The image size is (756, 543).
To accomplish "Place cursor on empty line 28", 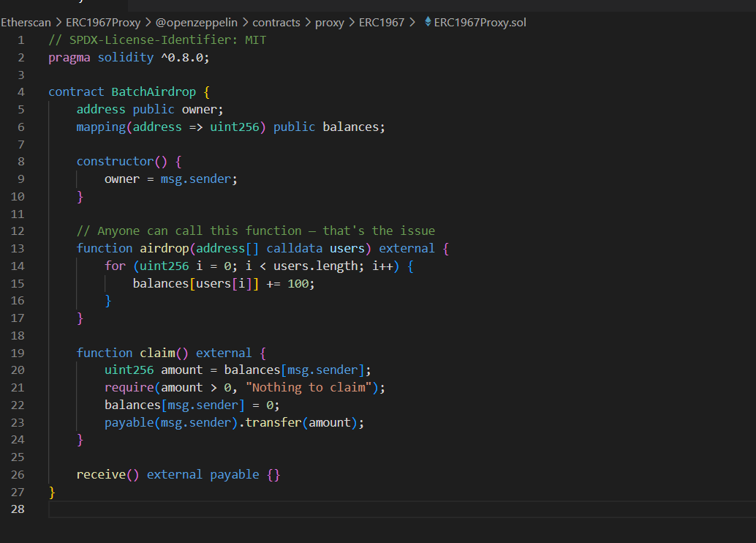I will (x=292, y=509).
